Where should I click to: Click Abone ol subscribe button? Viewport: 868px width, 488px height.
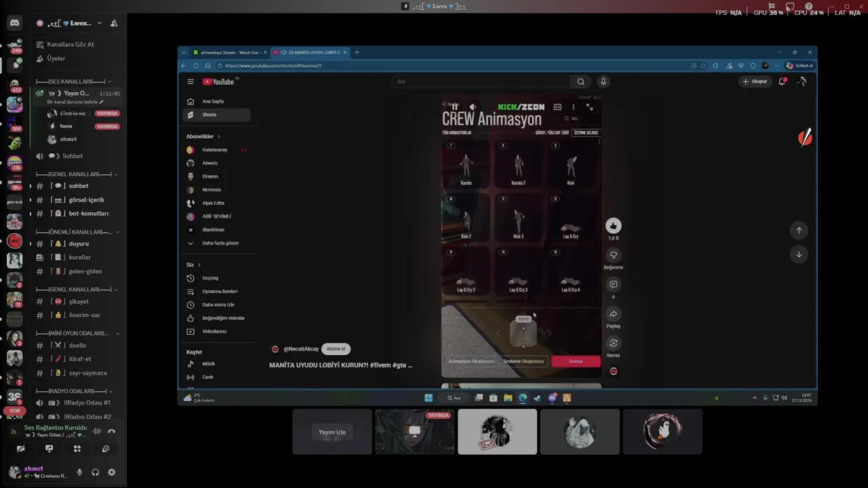pyautogui.click(x=336, y=349)
